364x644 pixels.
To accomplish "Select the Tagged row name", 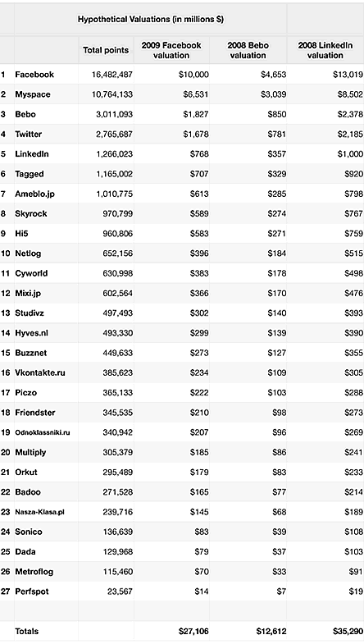I will tap(30, 174).
